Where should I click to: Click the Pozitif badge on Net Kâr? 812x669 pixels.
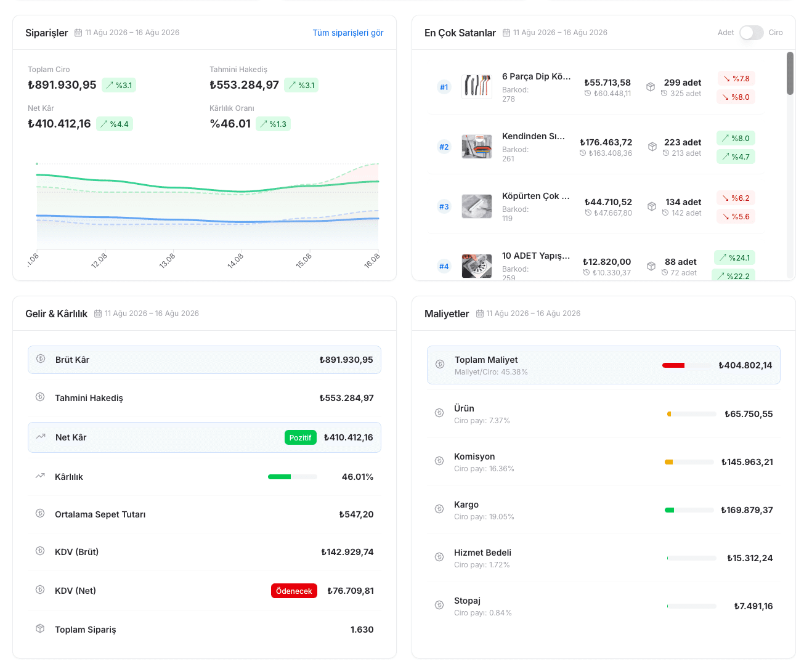pyautogui.click(x=301, y=437)
